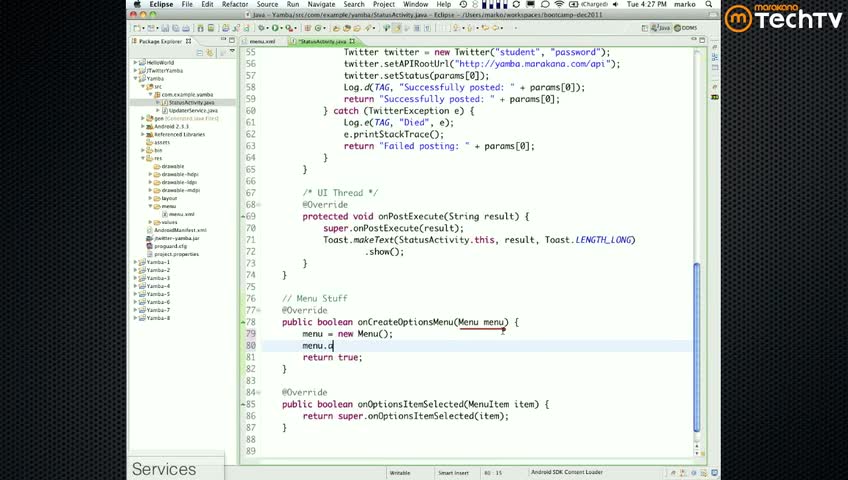Maximize the editor area
The width and height of the screenshot is (848, 480).
(x=702, y=40)
